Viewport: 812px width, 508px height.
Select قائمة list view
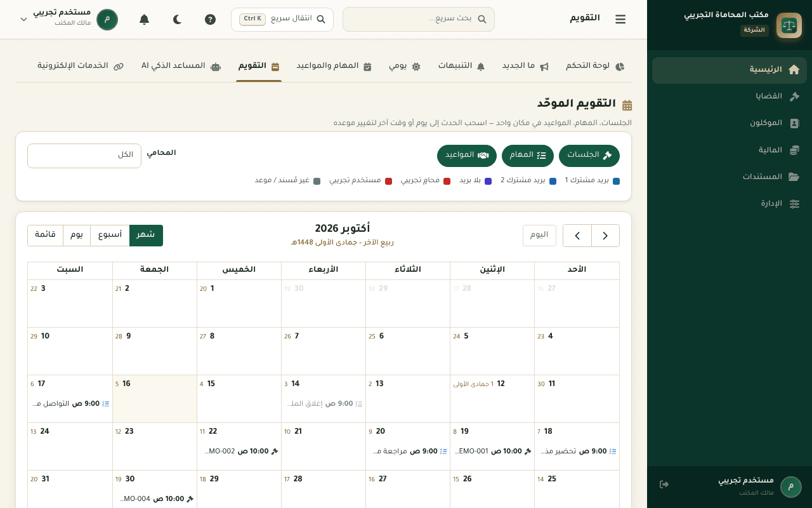(x=45, y=236)
